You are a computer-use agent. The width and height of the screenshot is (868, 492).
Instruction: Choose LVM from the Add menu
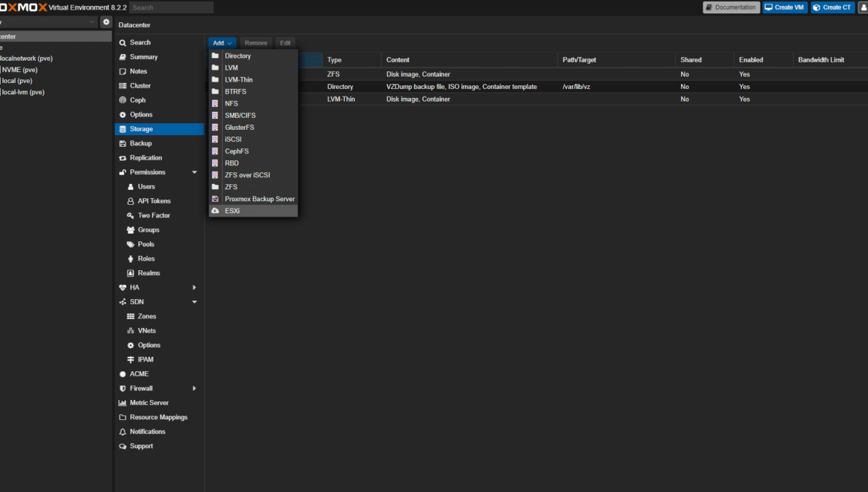[253, 68]
